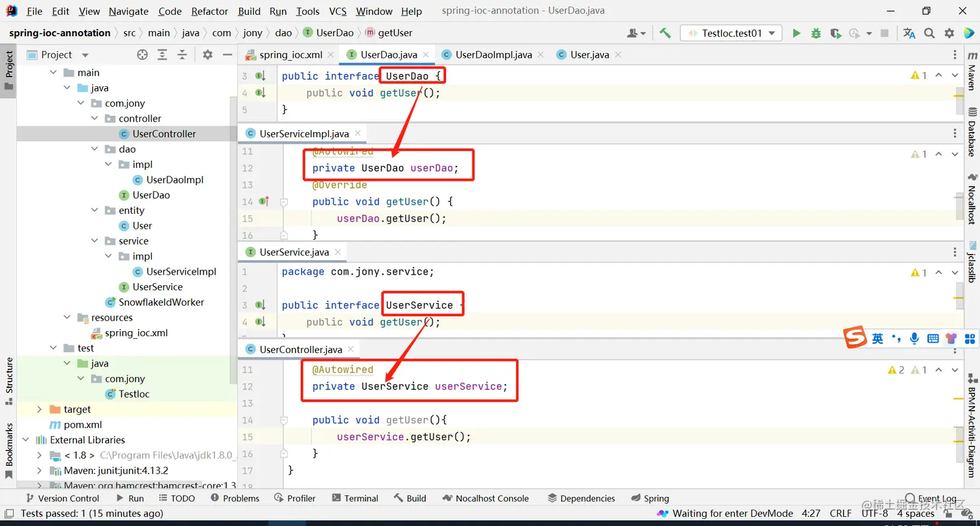Hide the Project tool window
This screenshot has width=980, height=526.
[226, 55]
